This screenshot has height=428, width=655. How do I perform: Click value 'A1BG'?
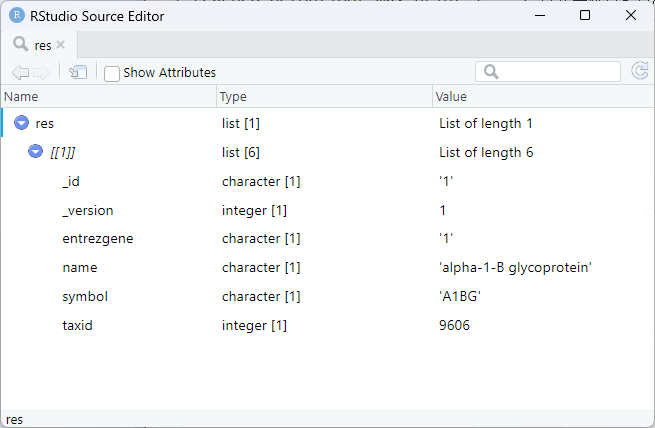click(460, 296)
